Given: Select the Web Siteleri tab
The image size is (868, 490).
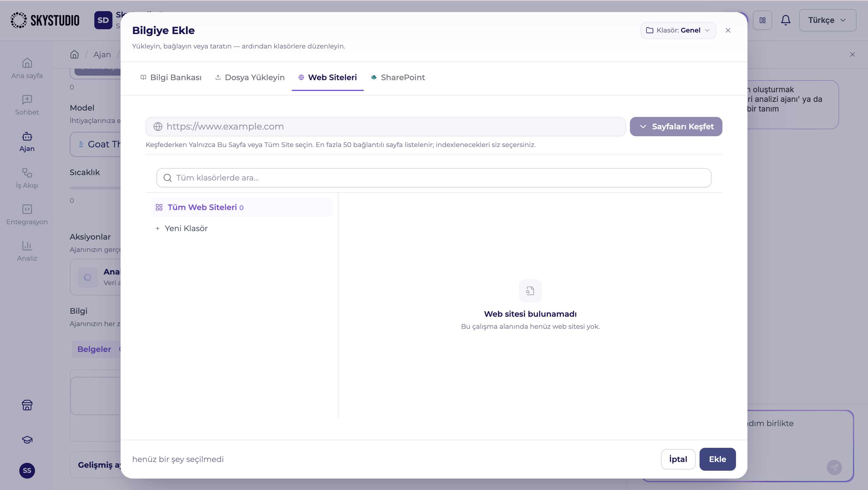Looking at the screenshot, I should pyautogui.click(x=328, y=77).
